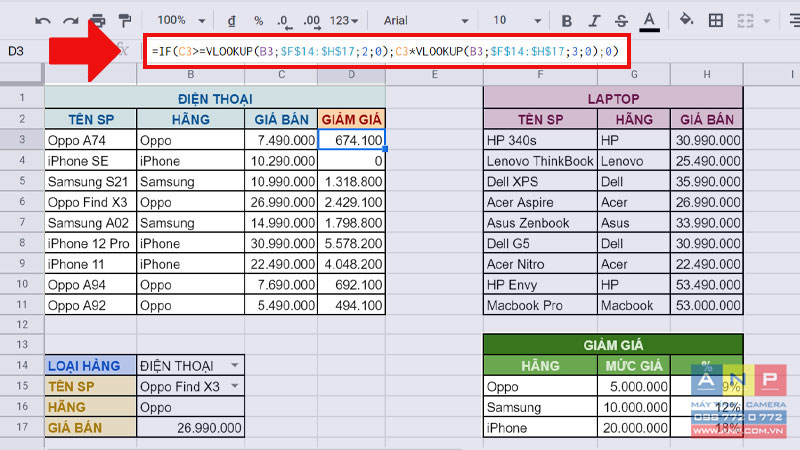Image resolution: width=800 pixels, height=450 pixels.
Task: Click the cell 'HP 340s'
Action: click(x=540, y=140)
